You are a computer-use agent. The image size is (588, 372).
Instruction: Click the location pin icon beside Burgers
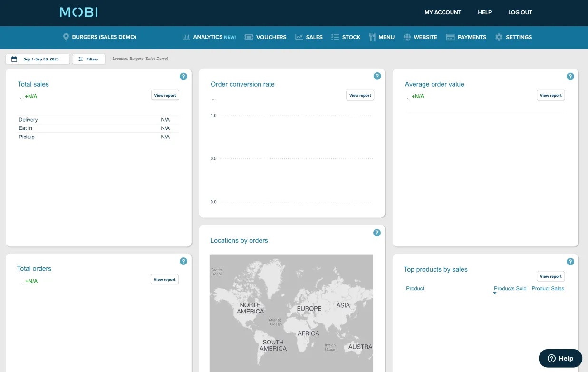click(66, 37)
